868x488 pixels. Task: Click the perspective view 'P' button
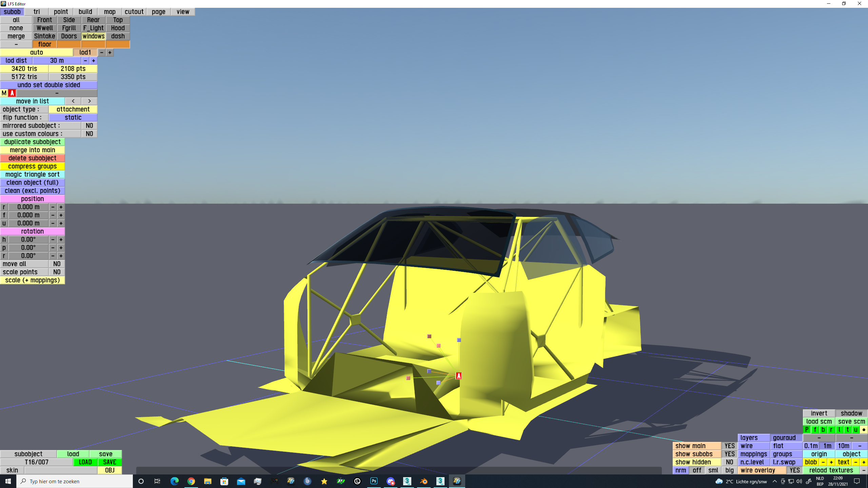(807, 429)
